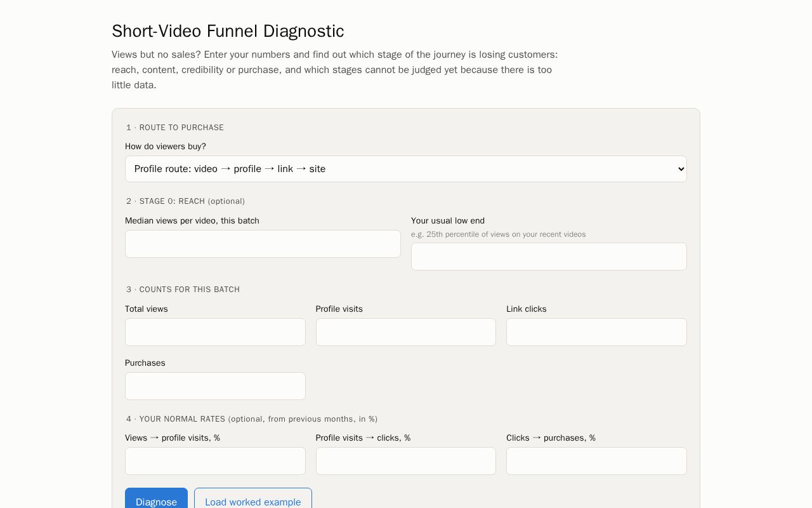Click the Link clicks input field
This screenshot has width=812, height=508.
(x=596, y=332)
